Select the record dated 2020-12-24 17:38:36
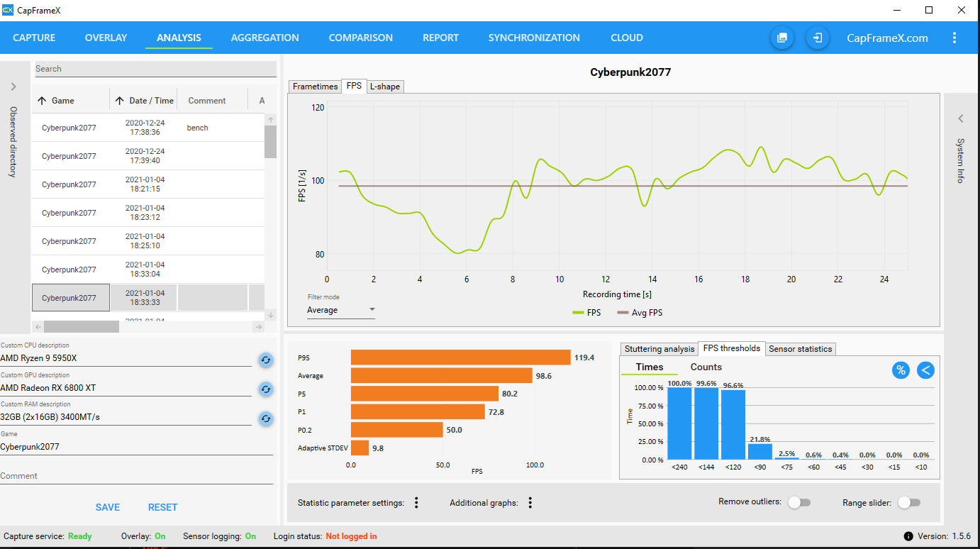Screen dimensions: 980x549 (x=148, y=128)
